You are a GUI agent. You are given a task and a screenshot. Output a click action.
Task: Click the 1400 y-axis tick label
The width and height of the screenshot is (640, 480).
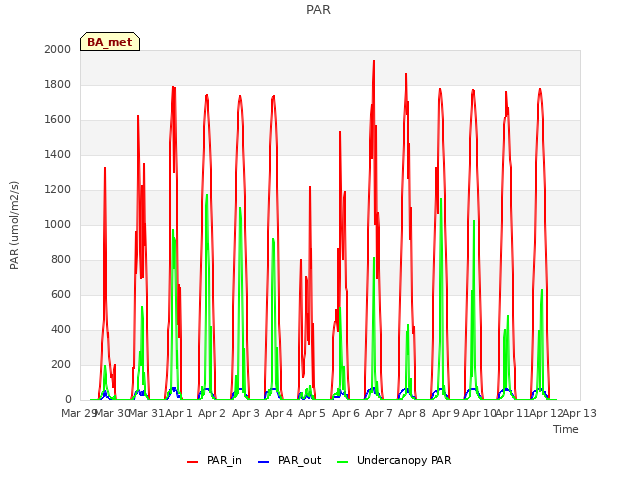pyautogui.click(x=58, y=154)
